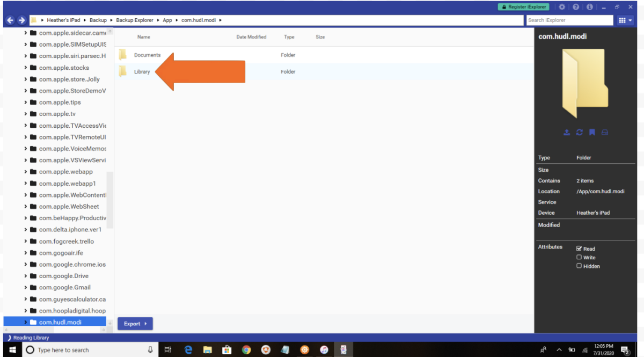The width and height of the screenshot is (644, 357).
Task: Click the backup drive icon in the details panel
Action: tap(605, 132)
